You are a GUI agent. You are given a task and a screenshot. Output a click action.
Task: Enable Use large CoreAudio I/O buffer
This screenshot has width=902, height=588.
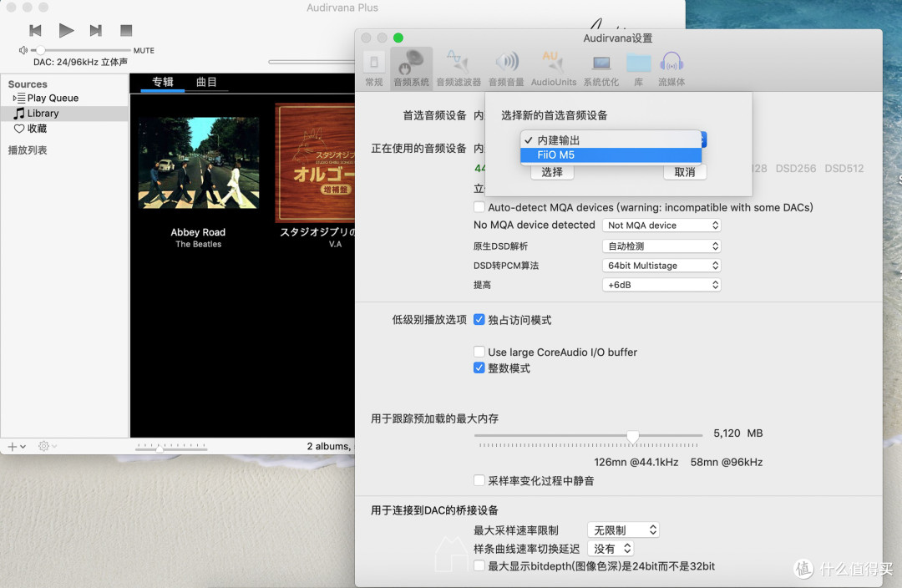(479, 352)
